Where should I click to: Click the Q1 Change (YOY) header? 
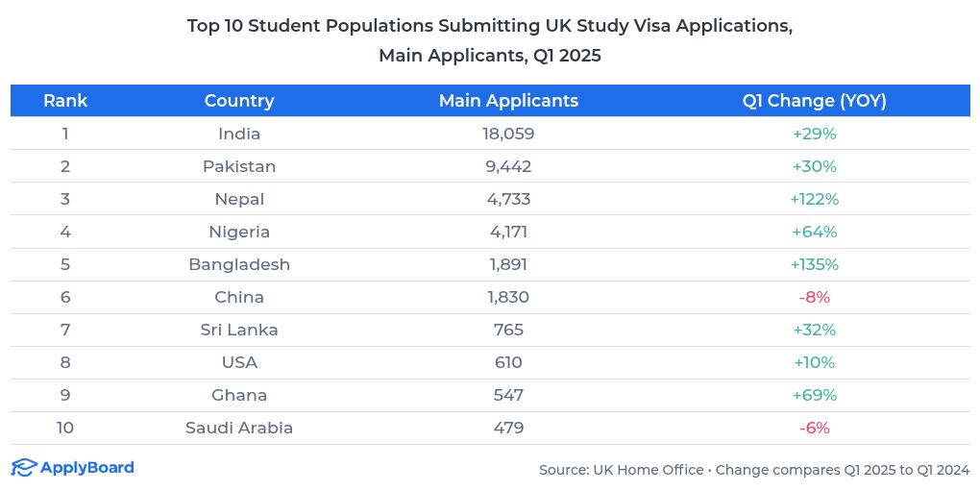(x=814, y=101)
